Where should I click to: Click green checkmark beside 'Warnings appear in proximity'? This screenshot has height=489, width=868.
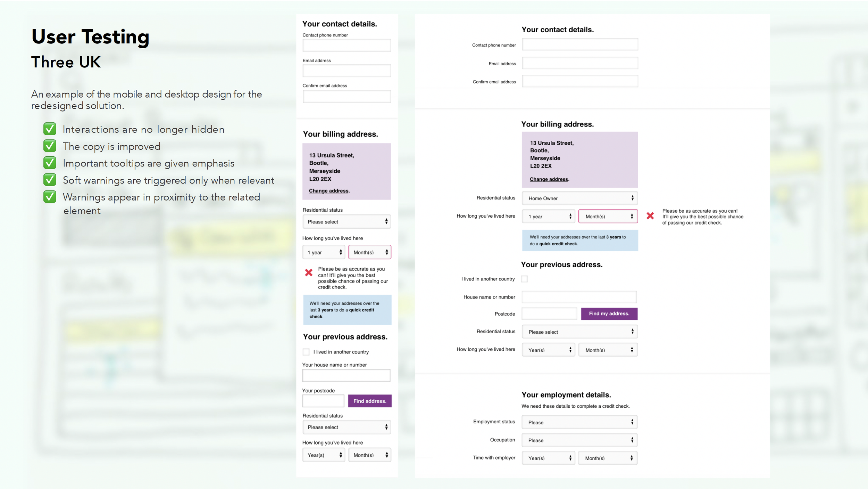(50, 197)
